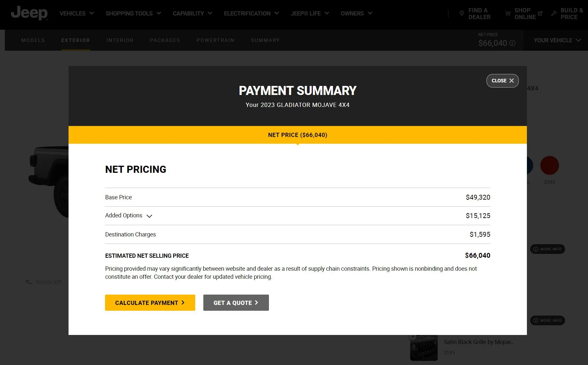Viewport: 588px width, 365px height.
Task: Click the $66,040 net price in header
Action: tap(493, 43)
